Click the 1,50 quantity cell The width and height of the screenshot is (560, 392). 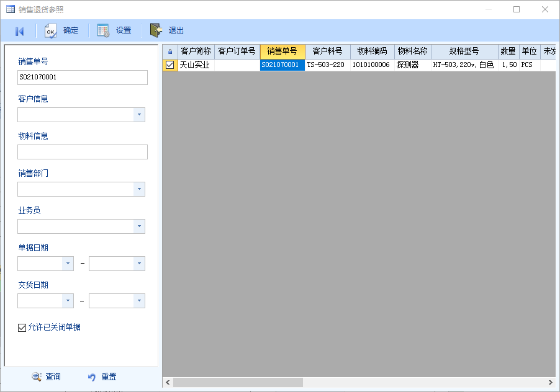[508, 65]
